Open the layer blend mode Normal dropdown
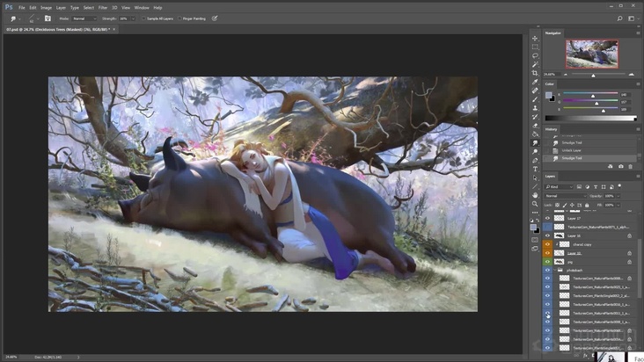 tap(567, 195)
